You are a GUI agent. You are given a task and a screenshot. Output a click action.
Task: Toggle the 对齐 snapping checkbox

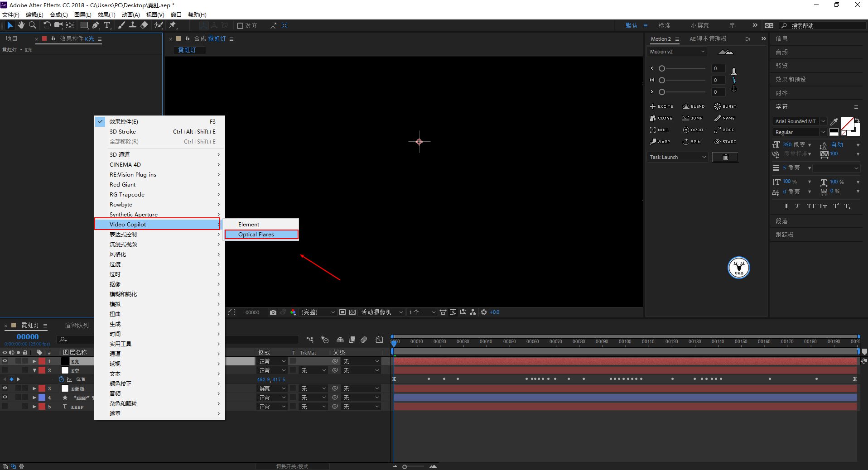pos(241,26)
